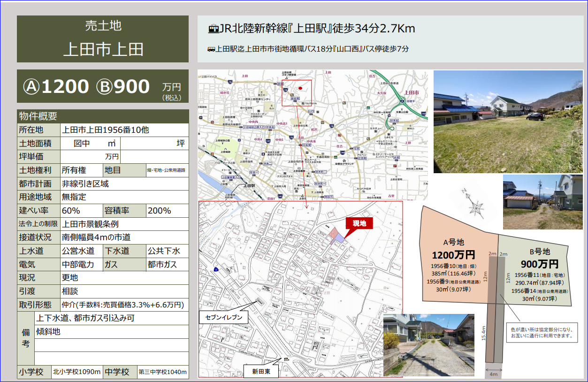Click the 売土地 header title
Screen dimensions: 588x382
click(x=103, y=26)
